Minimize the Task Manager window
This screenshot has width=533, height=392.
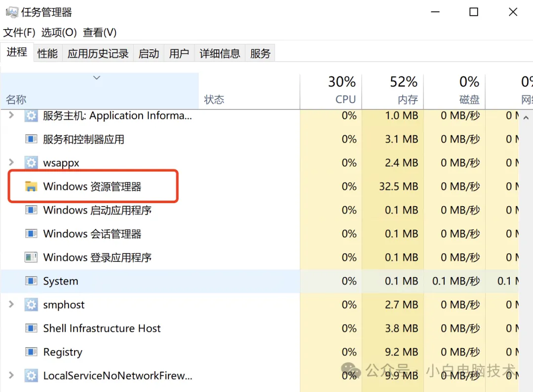tap(435, 12)
